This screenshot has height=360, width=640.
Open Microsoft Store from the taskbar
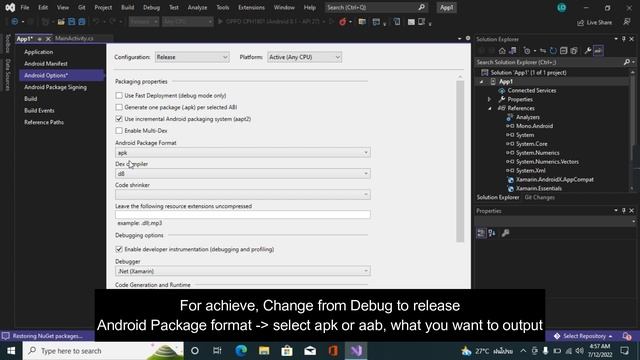(x=287, y=351)
